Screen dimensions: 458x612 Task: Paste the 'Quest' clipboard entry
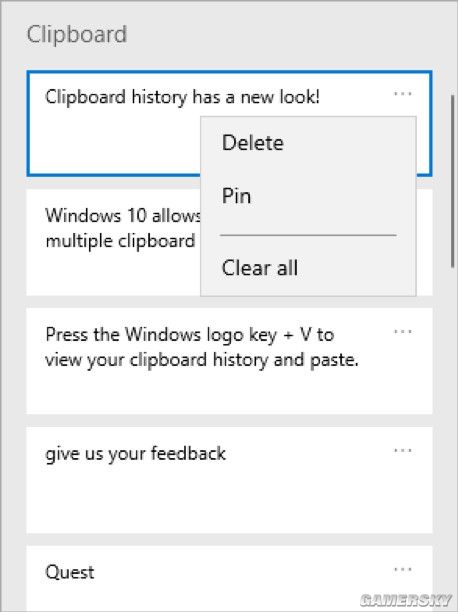[x=229, y=578]
